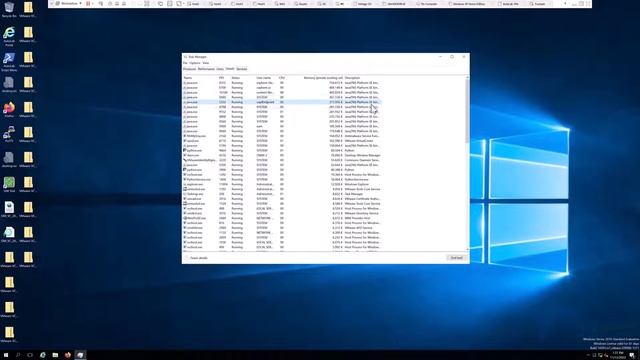Open taskbar search magnifier
The image size is (640, 360).
tap(18, 355)
